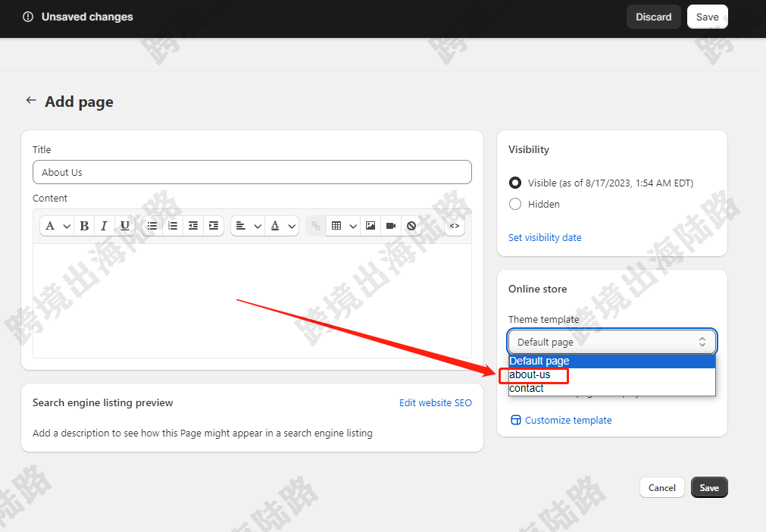Click the insert image icon
The height and width of the screenshot is (532, 766).
(370, 226)
